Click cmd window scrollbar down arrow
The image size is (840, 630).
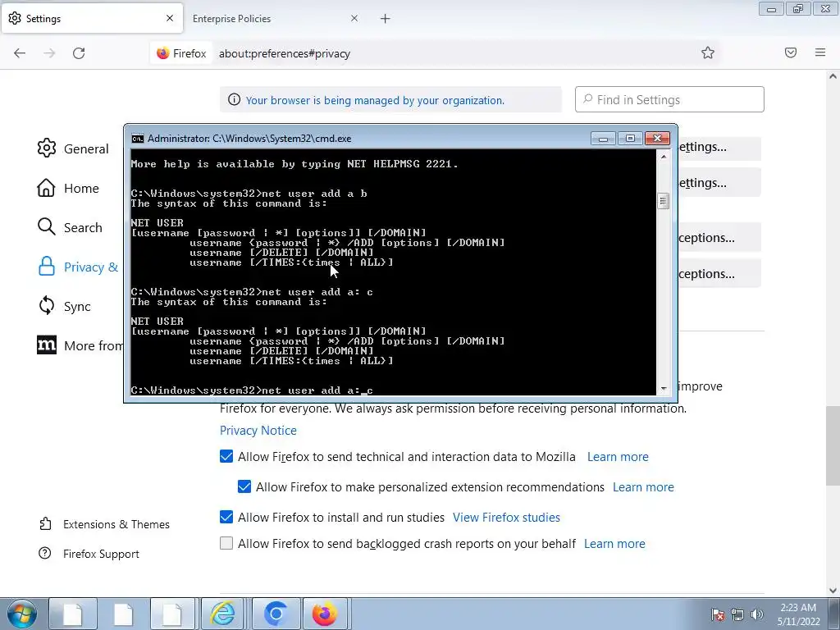[663, 389]
